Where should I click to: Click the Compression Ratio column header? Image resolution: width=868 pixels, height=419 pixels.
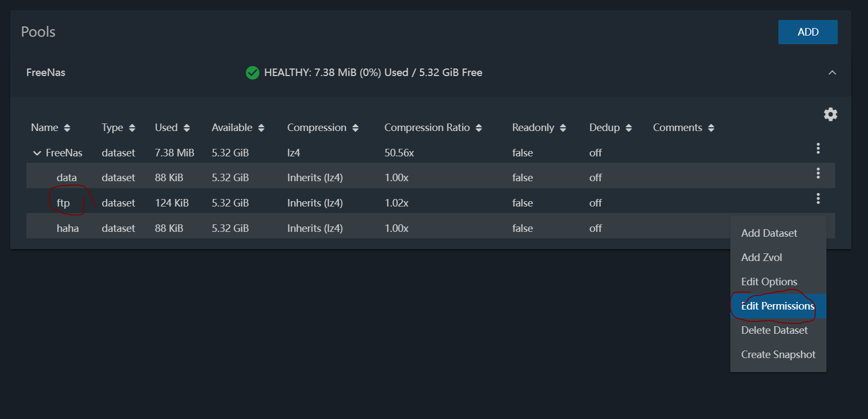427,127
